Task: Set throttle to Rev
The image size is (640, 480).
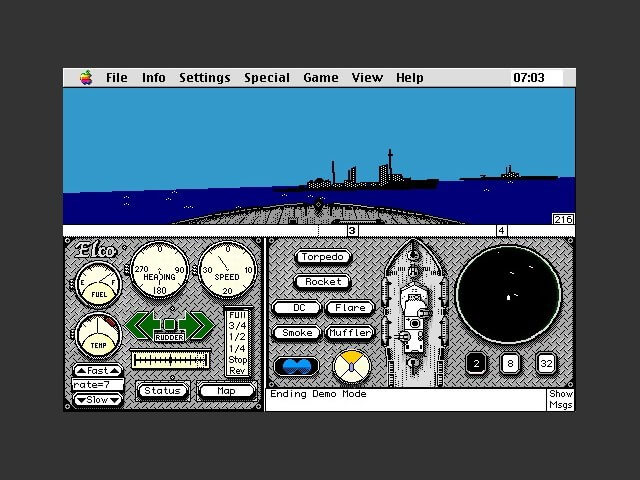Action: click(x=237, y=371)
